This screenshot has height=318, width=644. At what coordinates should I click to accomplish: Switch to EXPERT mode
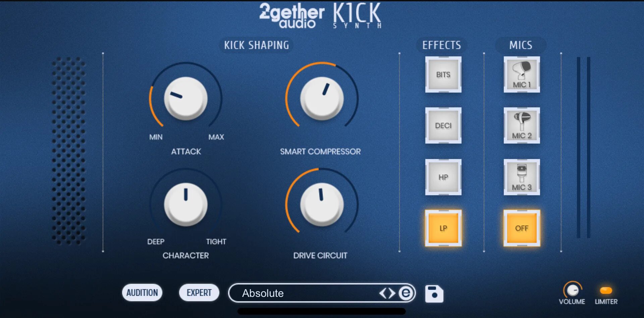pyautogui.click(x=199, y=293)
